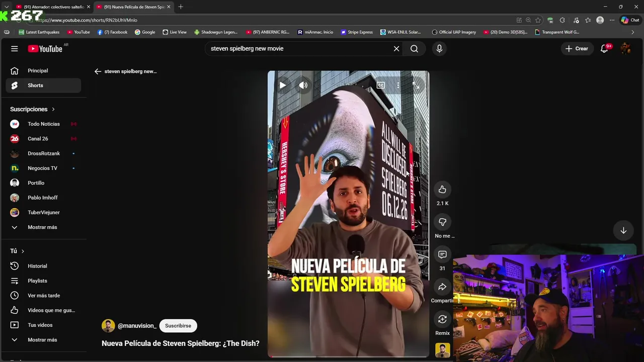644x362 pixels.
Task: Open Tus videos
Action: [43, 325]
